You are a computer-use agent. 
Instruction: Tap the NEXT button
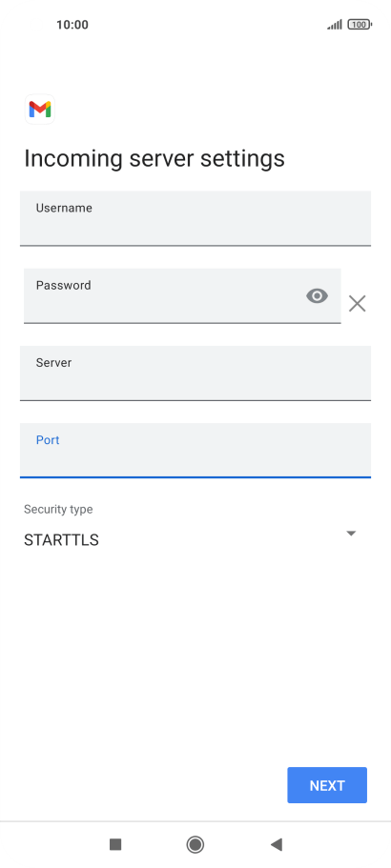click(x=327, y=785)
